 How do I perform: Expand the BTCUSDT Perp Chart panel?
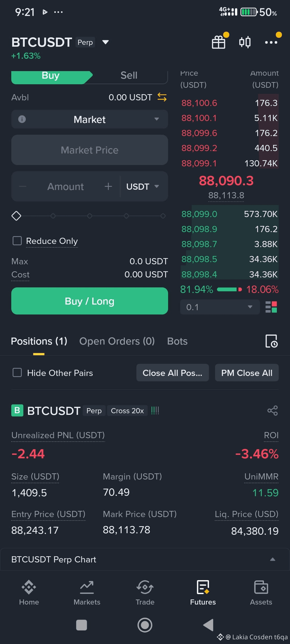273,559
